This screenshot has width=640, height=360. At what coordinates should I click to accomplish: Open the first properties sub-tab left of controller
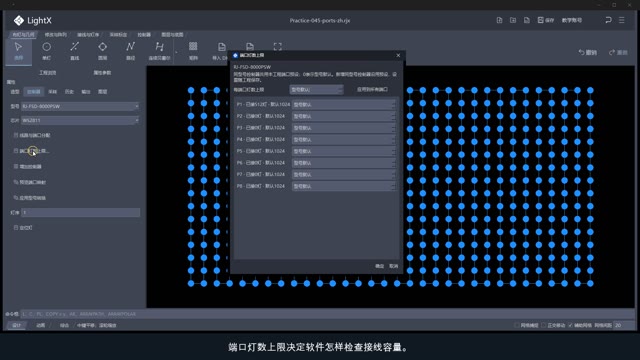[15, 92]
